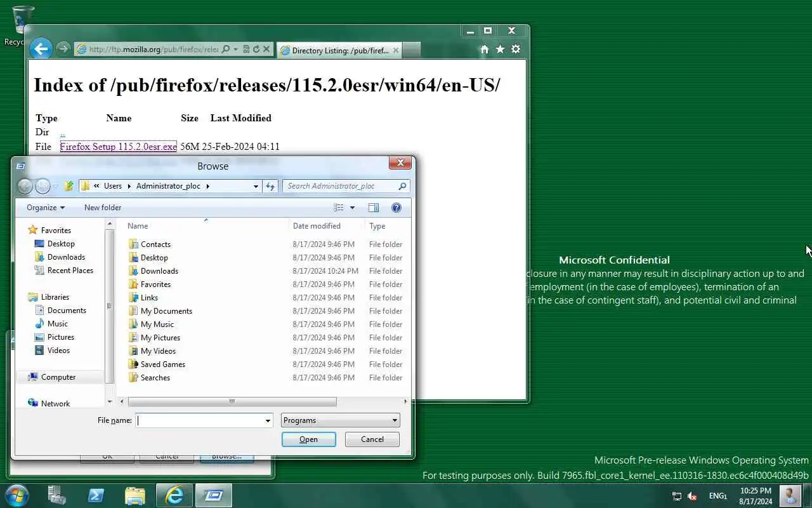Click the user picture in the taskbar corner

pos(790,495)
